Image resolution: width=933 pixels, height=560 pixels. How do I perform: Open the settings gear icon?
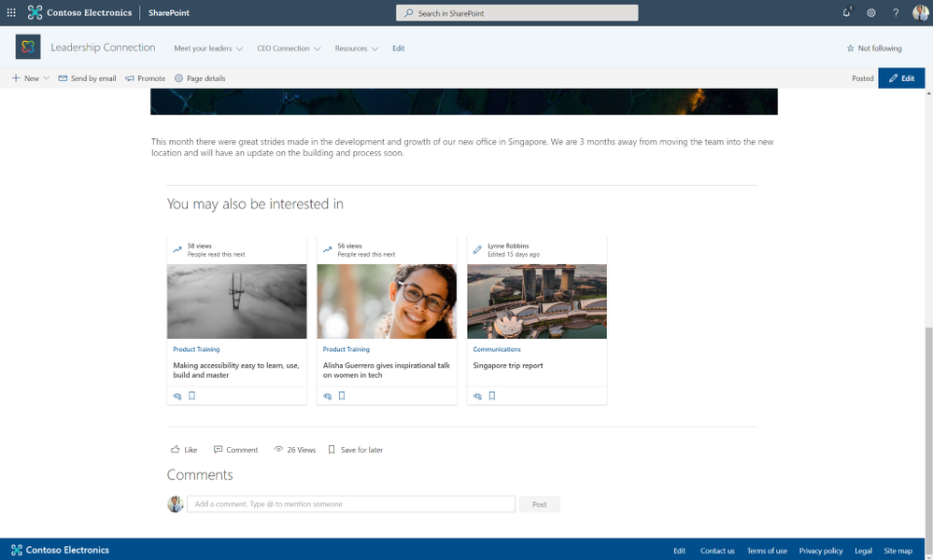tap(871, 12)
